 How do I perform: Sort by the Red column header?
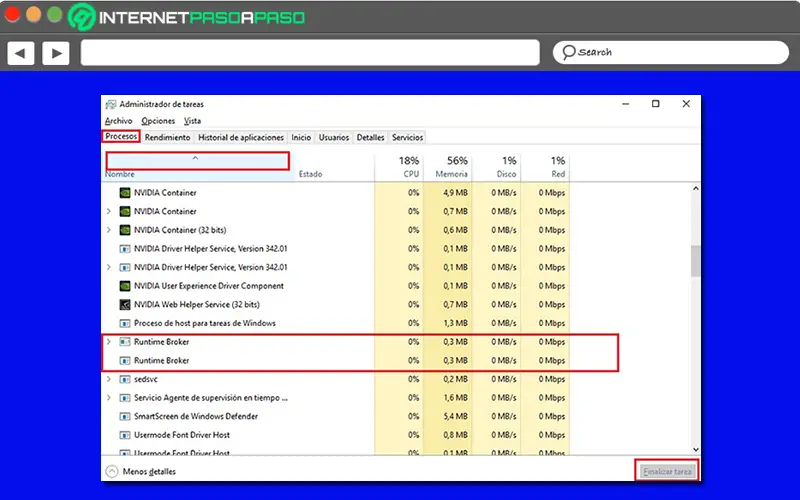point(544,167)
